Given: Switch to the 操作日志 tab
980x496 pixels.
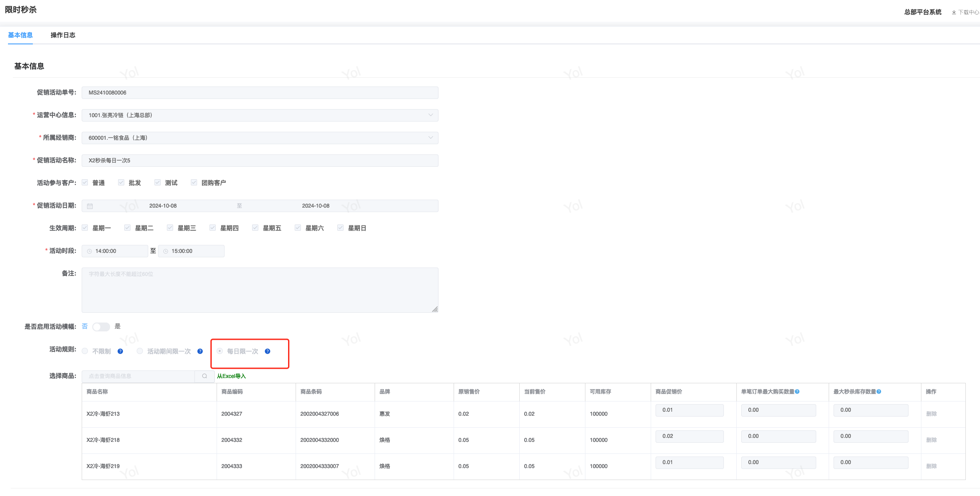Looking at the screenshot, I should [x=63, y=35].
